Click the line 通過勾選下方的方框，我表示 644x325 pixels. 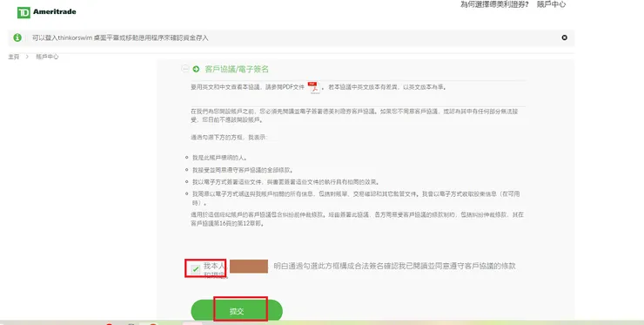pos(229,138)
